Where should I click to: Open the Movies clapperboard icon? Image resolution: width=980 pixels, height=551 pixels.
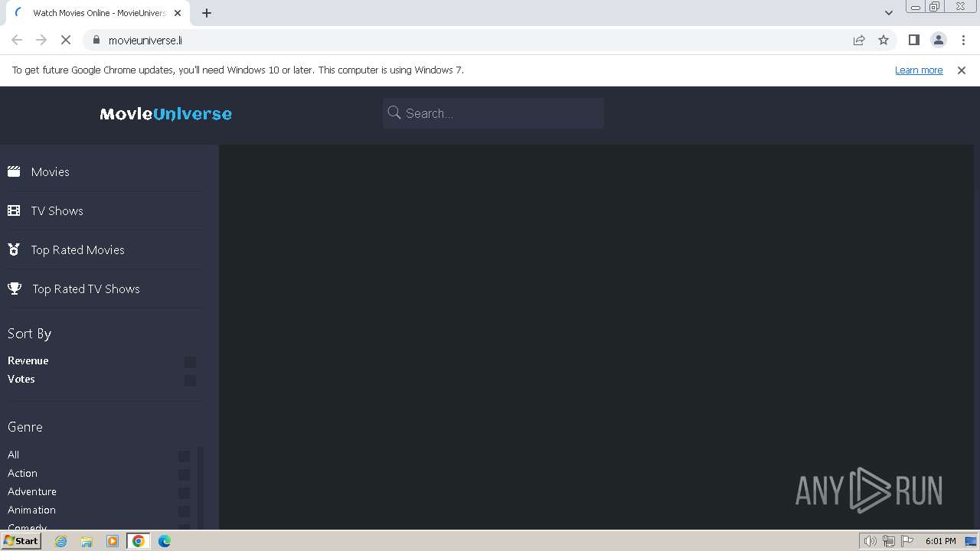14,171
